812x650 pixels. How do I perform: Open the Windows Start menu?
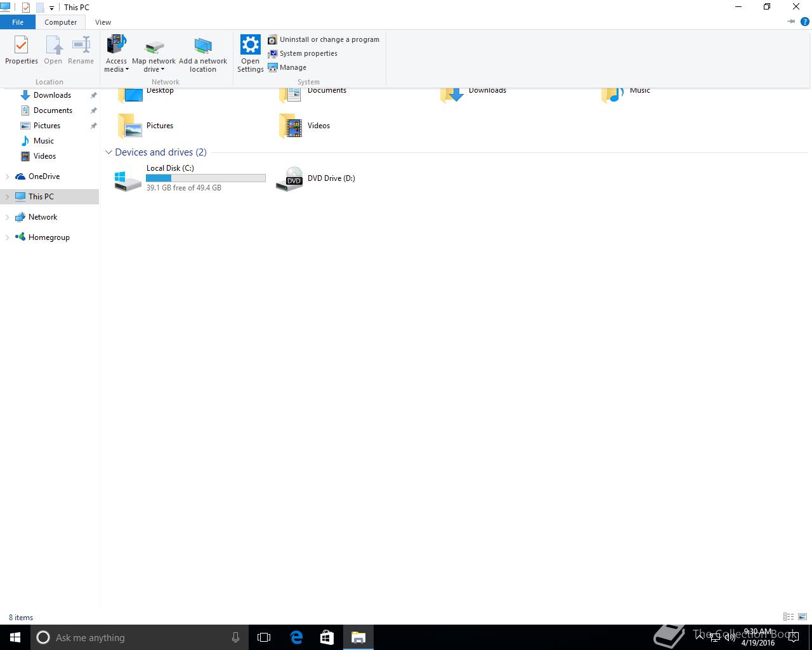15,637
